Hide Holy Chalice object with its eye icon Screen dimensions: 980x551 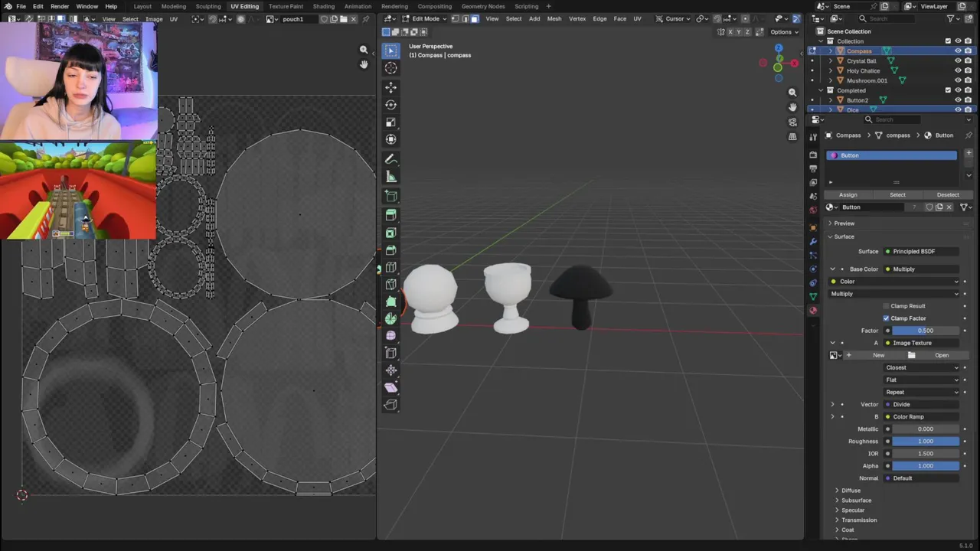pyautogui.click(x=958, y=71)
